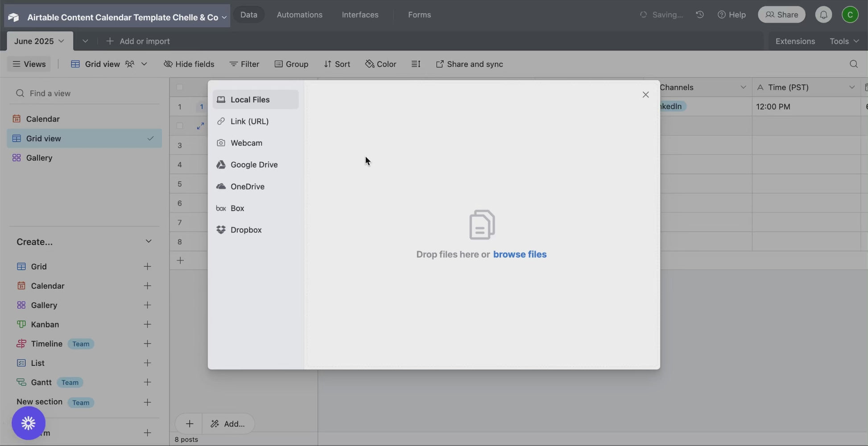Click the search magnifier icon in toolbar

853,64
